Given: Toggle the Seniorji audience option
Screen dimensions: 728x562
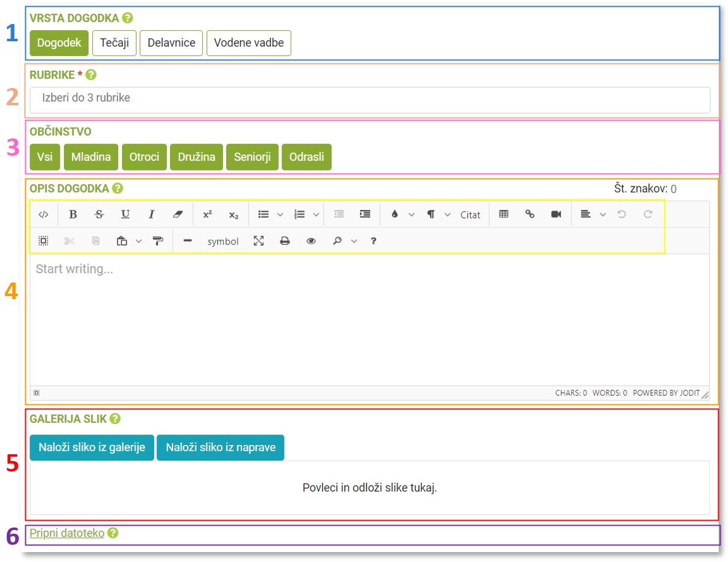Looking at the screenshot, I should pyautogui.click(x=252, y=157).
